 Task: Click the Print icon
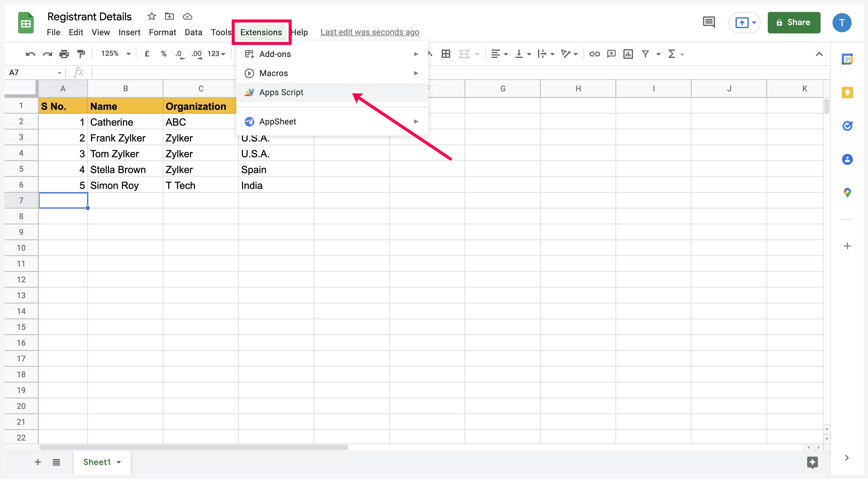(x=64, y=54)
